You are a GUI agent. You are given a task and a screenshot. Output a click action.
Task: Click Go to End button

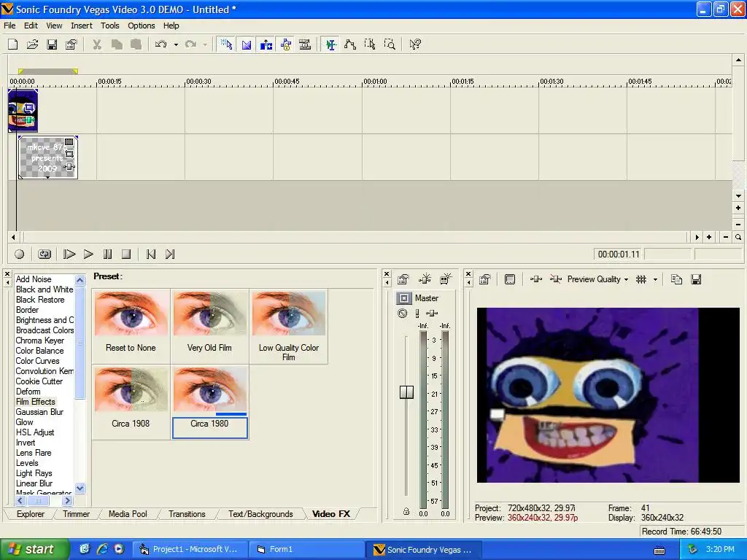[x=170, y=254]
